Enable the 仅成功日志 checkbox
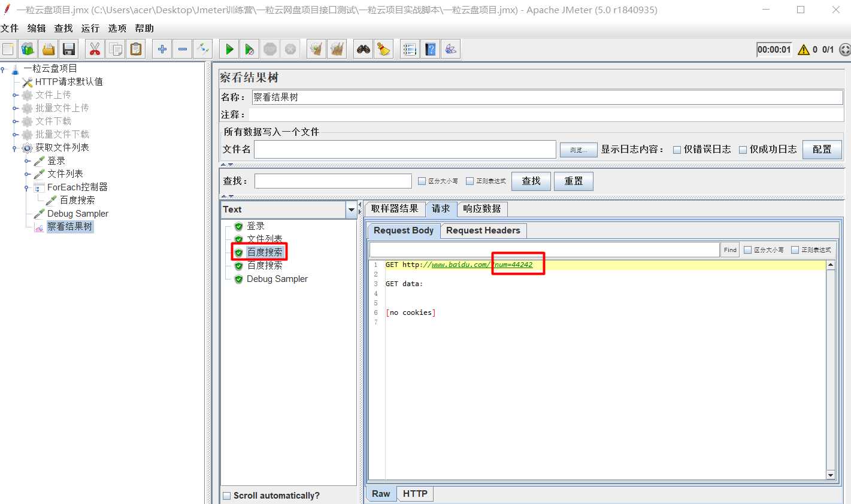The width and height of the screenshot is (851, 504). (743, 150)
